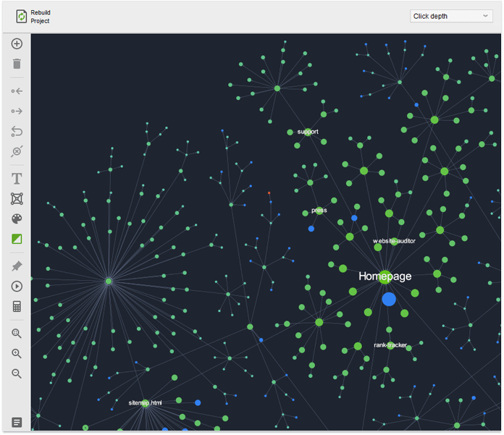Click the undo path icon
The height and width of the screenshot is (435, 504).
pyautogui.click(x=17, y=131)
